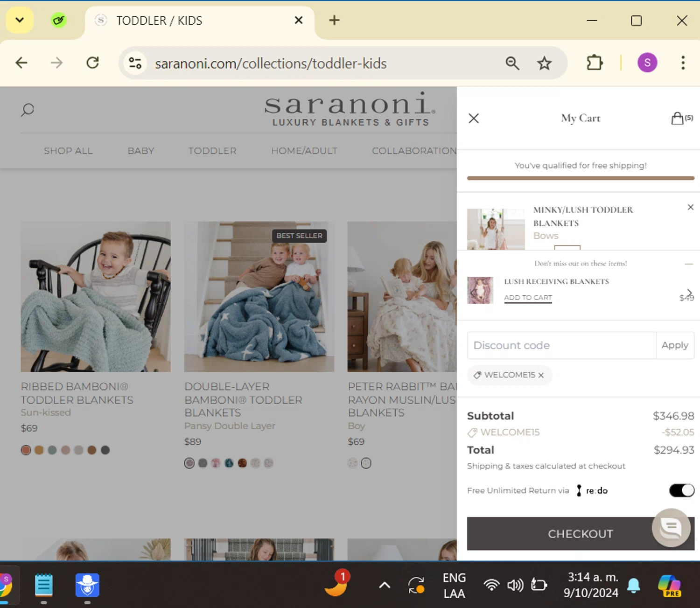
Task: Open BABY menu
Action: (x=141, y=151)
